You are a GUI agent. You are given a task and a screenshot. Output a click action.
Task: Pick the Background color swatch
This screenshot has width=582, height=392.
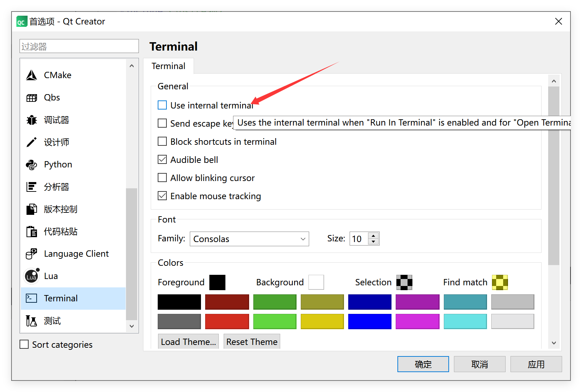coord(316,282)
